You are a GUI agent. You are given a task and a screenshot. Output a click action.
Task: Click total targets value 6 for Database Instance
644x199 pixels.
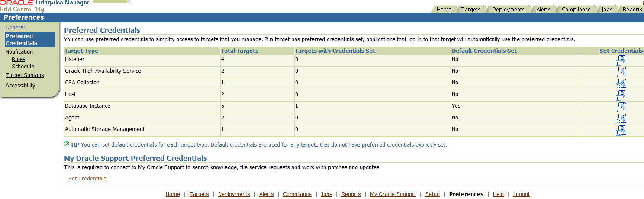(223, 106)
